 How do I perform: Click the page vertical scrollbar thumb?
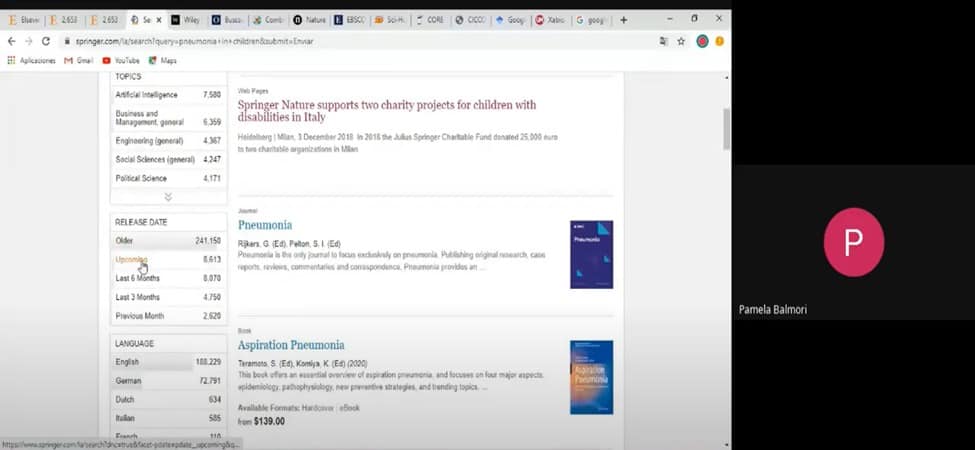click(726, 129)
